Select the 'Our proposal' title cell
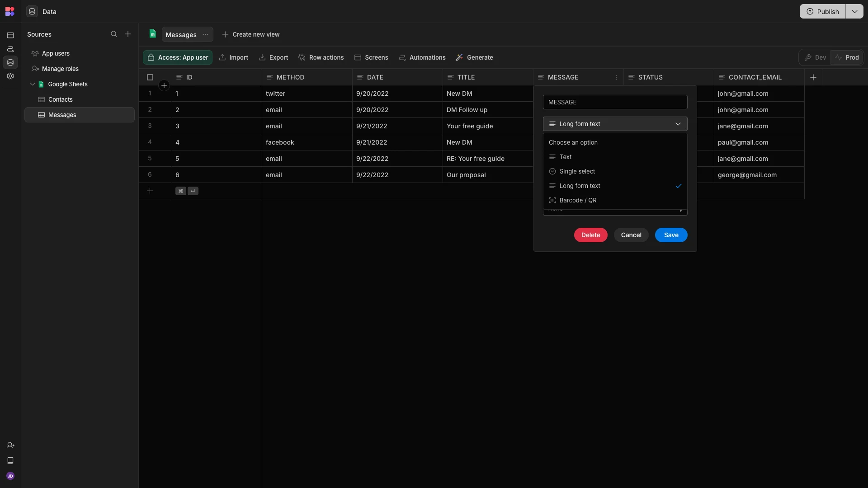Viewport: 868px width, 488px height. (488, 175)
